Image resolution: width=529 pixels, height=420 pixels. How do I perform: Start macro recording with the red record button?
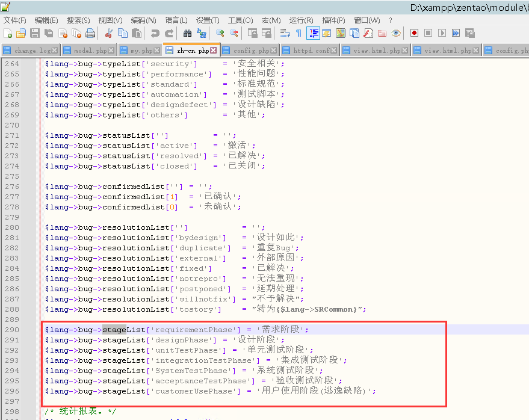tap(414, 33)
